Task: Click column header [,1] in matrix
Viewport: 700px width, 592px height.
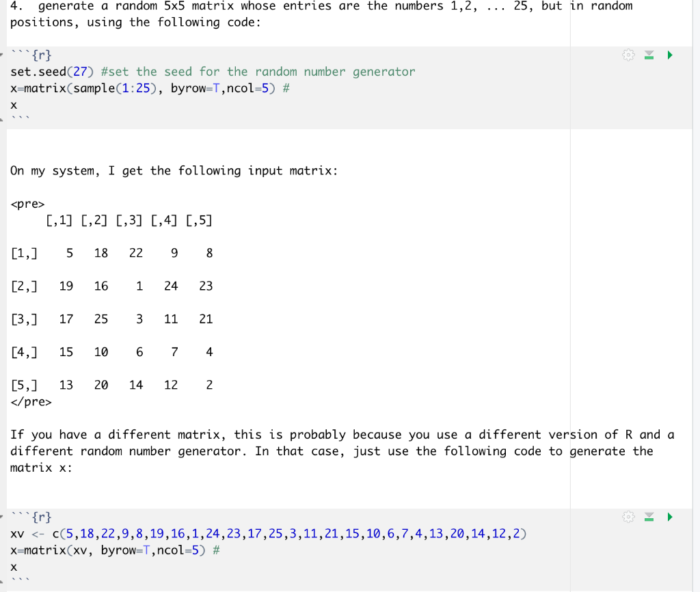Action: click(59, 220)
